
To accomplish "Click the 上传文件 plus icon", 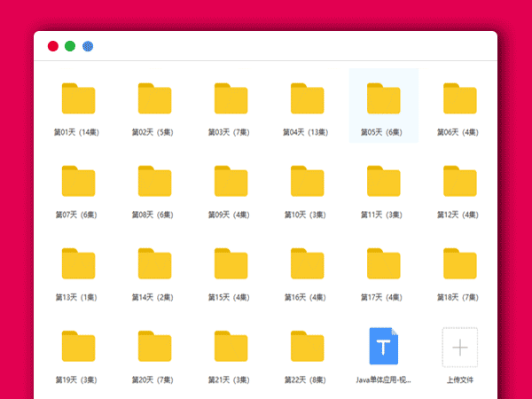I will click(459, 346).
